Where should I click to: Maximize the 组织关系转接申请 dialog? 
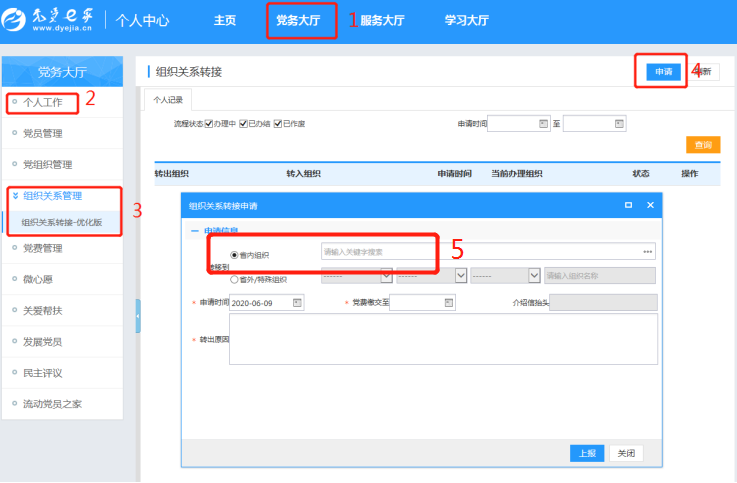coord(628,205)
